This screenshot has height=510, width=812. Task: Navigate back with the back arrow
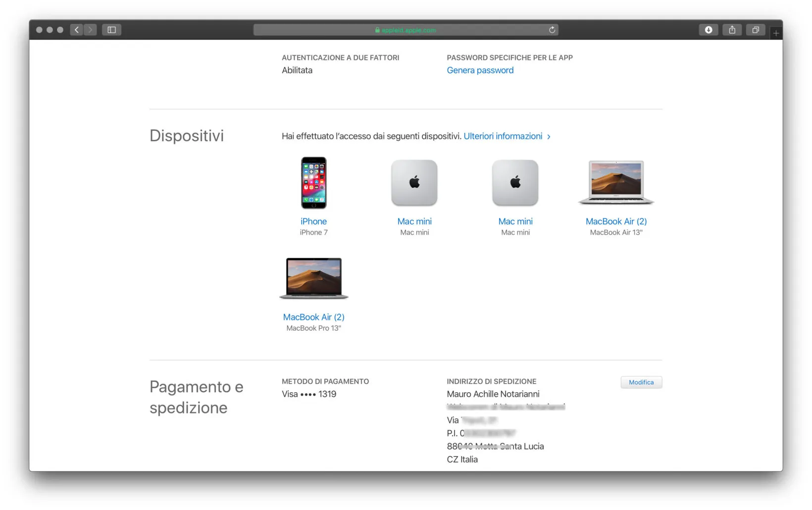coord(76,30)
